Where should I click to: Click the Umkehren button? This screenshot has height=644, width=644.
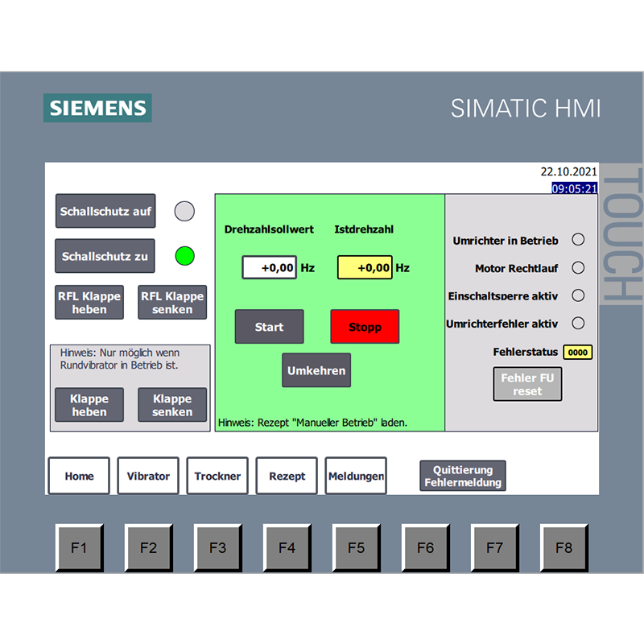(x=316, y=371)
